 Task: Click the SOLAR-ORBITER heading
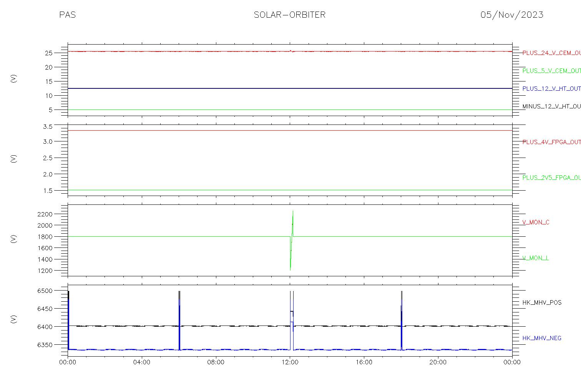click(290, 15)
